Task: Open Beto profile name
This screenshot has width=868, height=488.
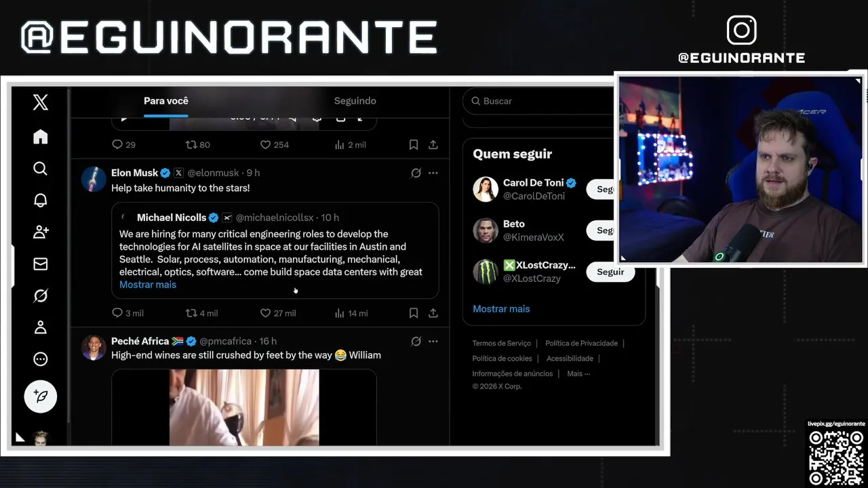Action: 514,224
